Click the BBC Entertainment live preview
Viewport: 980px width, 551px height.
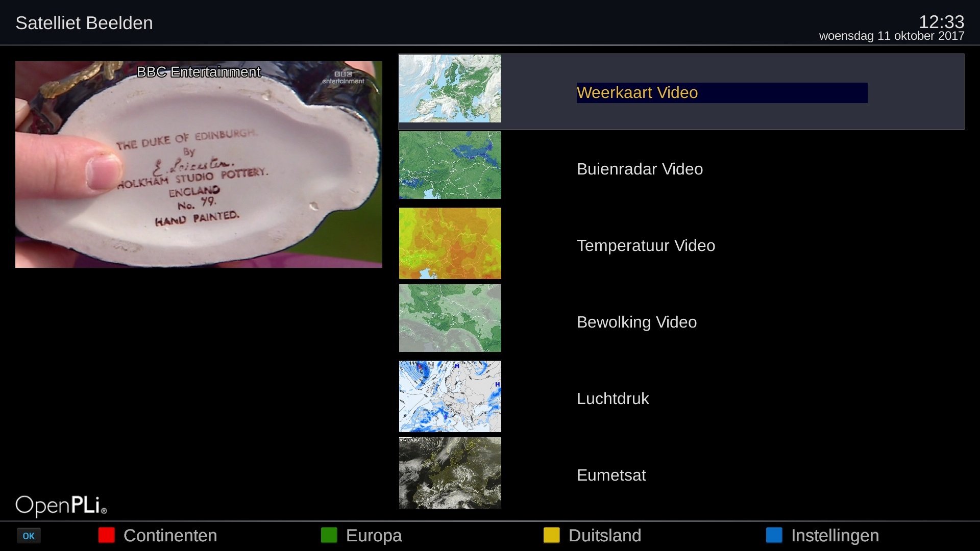(199, 164)
